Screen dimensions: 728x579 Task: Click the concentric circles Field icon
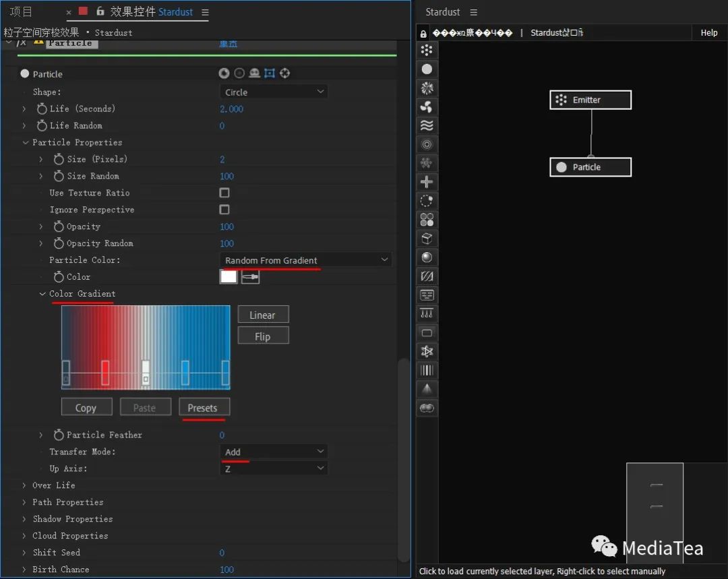(x=427, y=144)
